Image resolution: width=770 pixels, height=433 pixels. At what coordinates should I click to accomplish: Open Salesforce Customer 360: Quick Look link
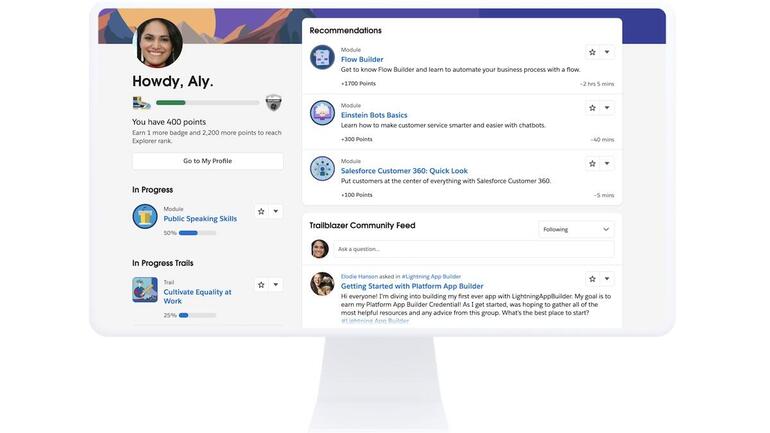pos(404,171)
